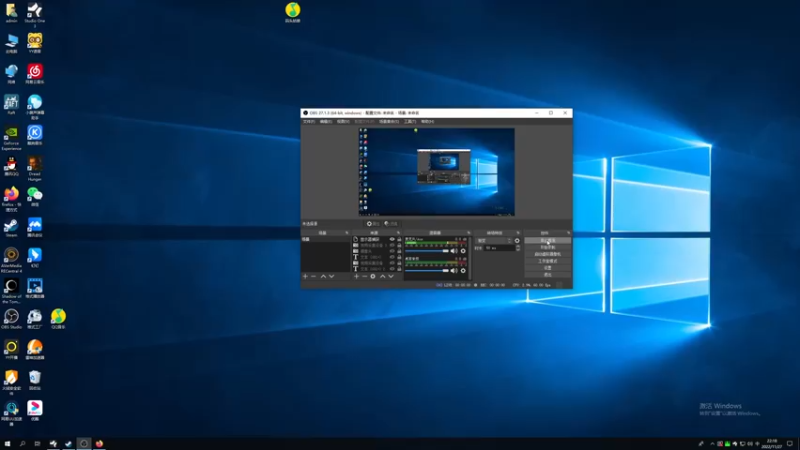800x450 pixels.
Task: Open the admin folder on the desktop
Action: [11, 13]
